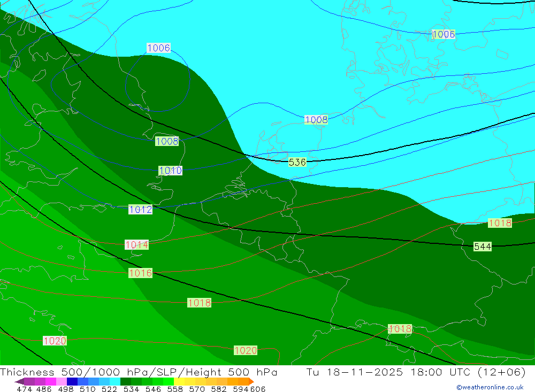Click the cyan legend swatch above 522
Screen dimensions: 535x392
coord(115,381)
